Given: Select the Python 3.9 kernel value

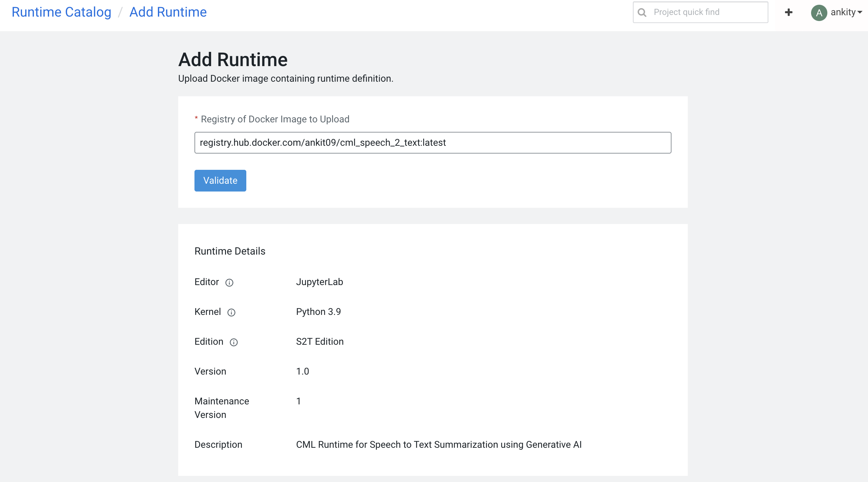Looking at the screenshot, I should [x=318, y=312].
